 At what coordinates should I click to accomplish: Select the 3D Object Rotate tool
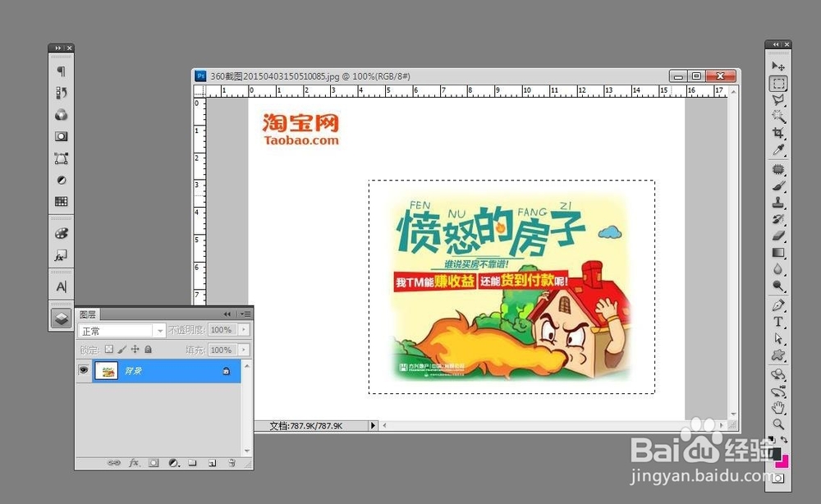click(778, 374)
